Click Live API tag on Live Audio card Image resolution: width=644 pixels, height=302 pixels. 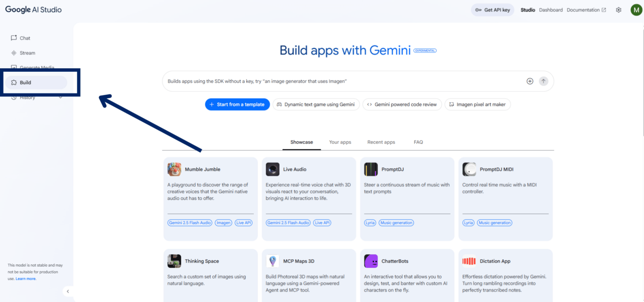click(322, 223)
